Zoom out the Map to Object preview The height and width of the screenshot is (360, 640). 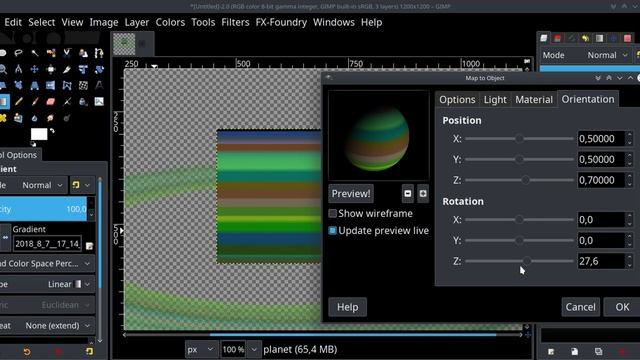point(407,193)
